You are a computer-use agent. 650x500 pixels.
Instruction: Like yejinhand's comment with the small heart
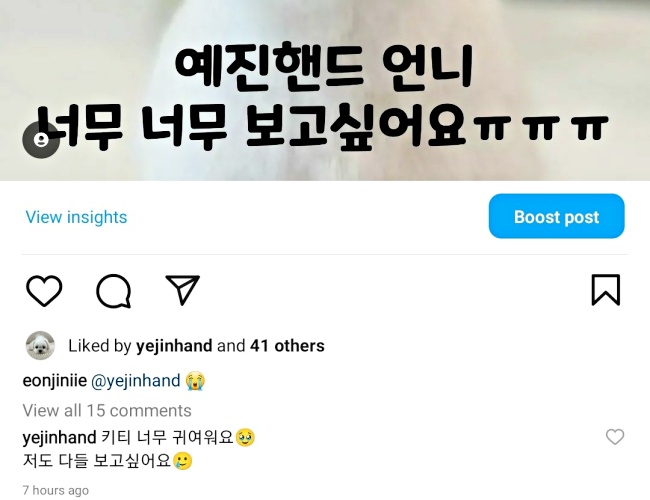[x=615, y=437]
